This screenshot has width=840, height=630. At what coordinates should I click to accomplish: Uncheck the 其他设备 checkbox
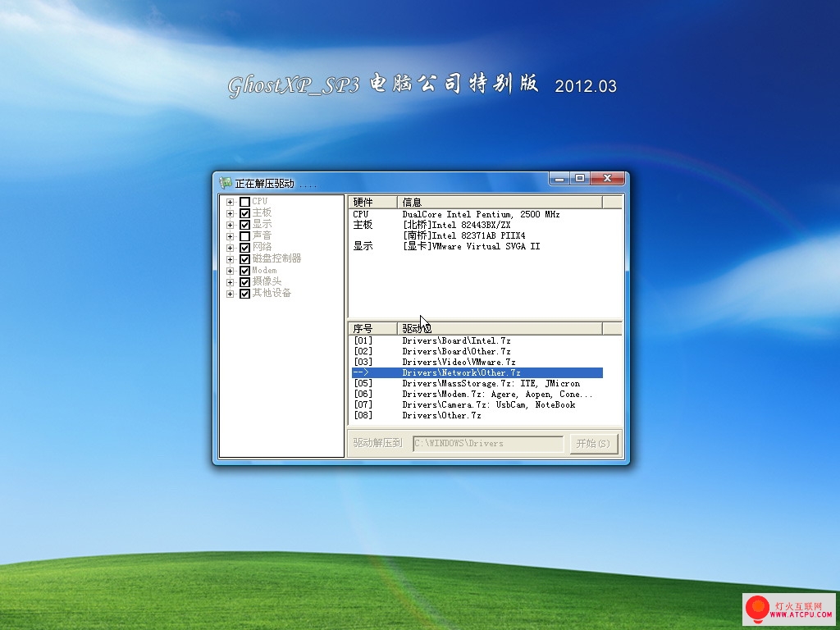pyautogui.click(x=244, y=294)
